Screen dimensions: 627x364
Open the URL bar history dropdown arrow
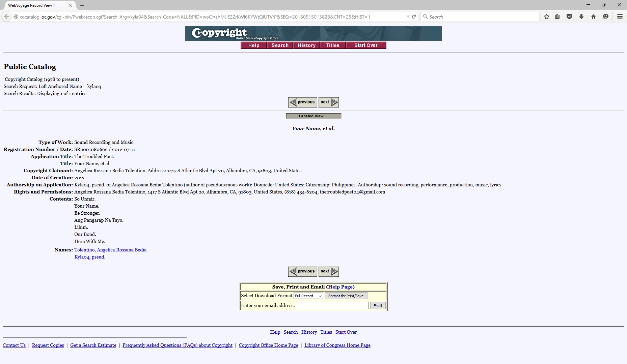pyautogui.click(x=408, y=17)
